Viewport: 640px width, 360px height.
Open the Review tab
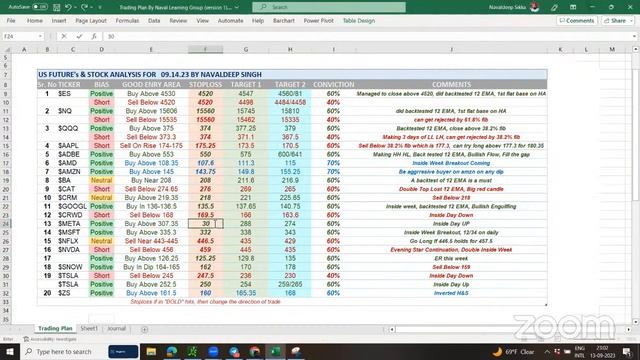tap(178, 20)
